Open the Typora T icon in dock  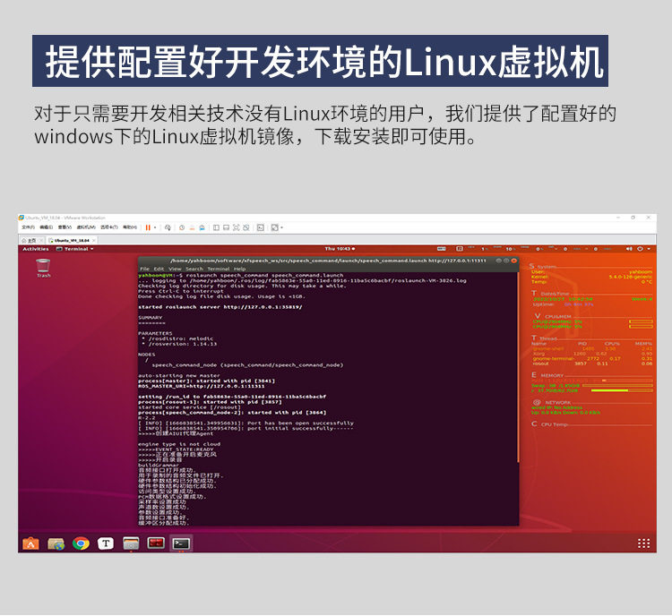[106, 543]
